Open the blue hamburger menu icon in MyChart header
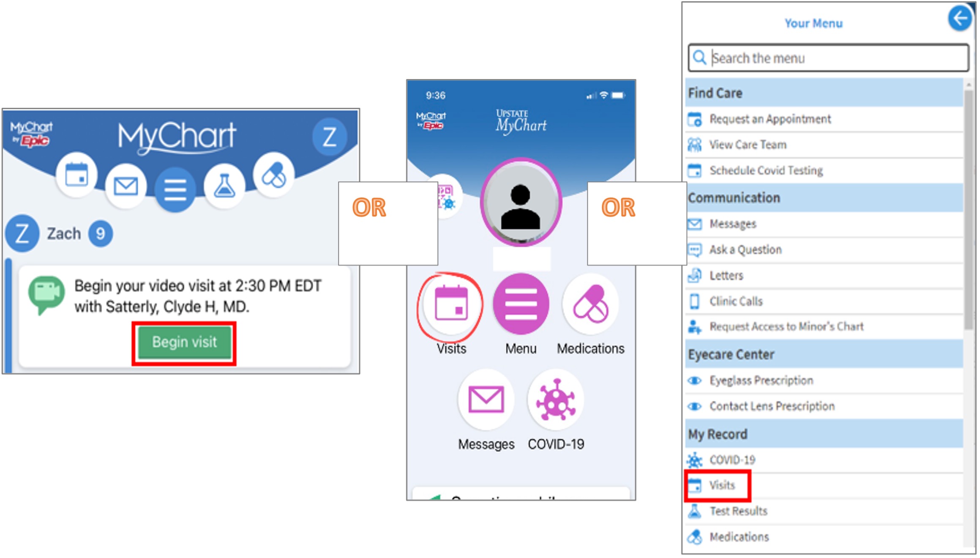Viewport: 980px width, 558px height. pos(175,190)
